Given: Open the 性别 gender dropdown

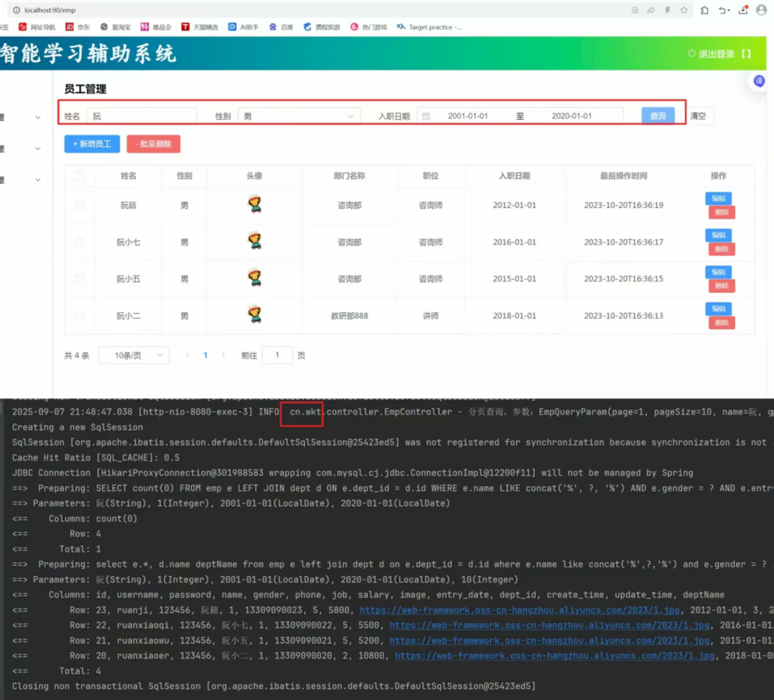Looking at the screenshot, I should point(298,116).
